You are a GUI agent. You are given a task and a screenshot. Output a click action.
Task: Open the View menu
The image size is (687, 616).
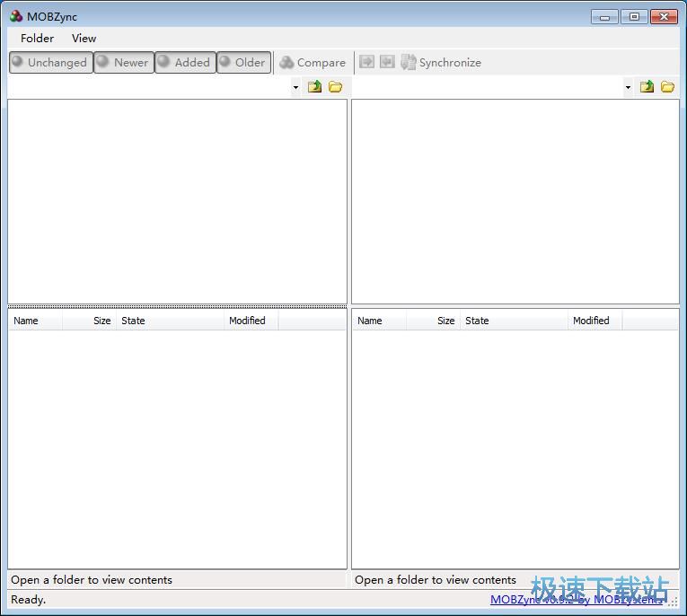(84, 38)
